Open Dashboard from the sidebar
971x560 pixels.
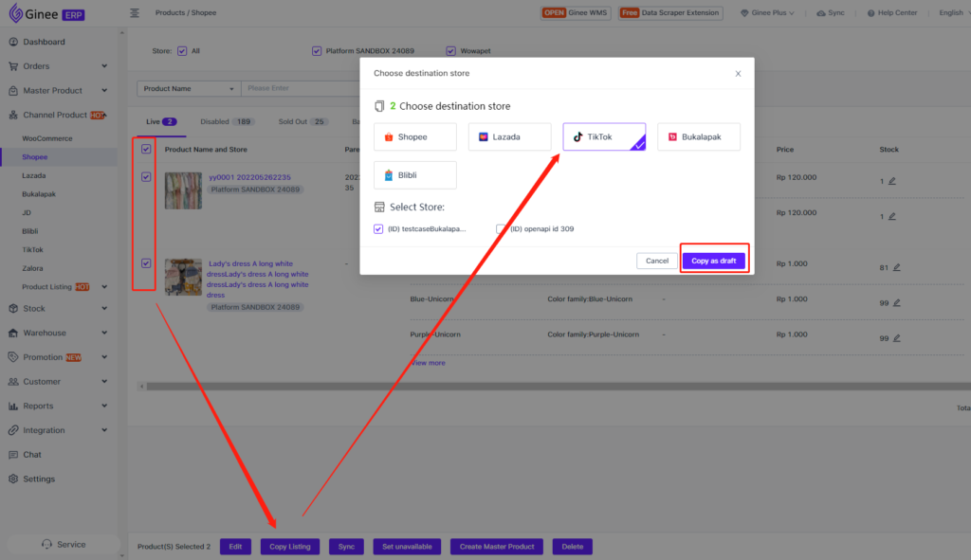click(x=44, y=42)
